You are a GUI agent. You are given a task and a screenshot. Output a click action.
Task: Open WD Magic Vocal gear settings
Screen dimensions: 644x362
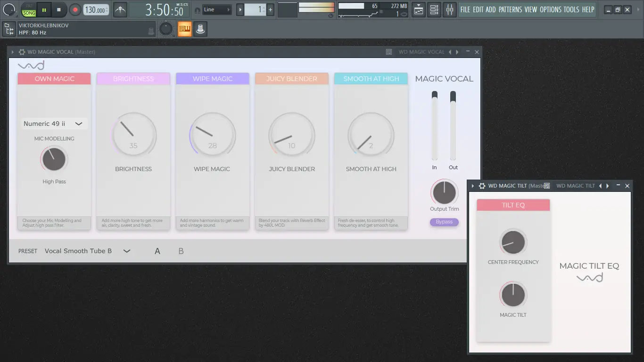point(22,52)
